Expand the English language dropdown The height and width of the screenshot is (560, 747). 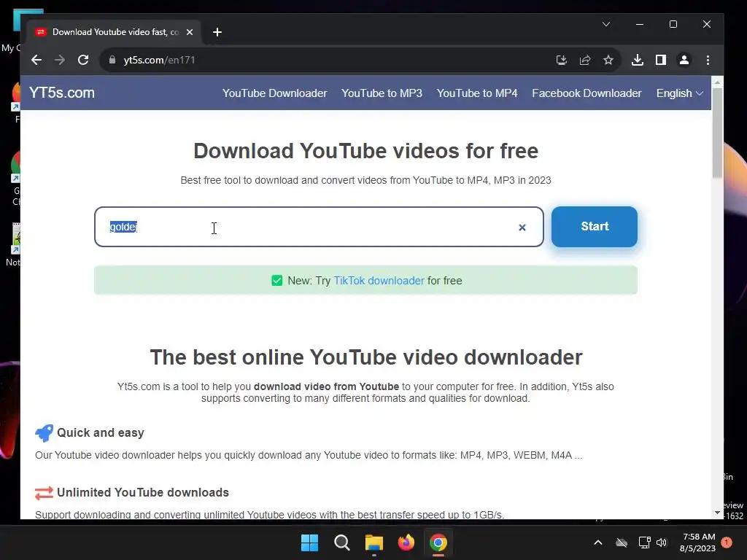680,93
